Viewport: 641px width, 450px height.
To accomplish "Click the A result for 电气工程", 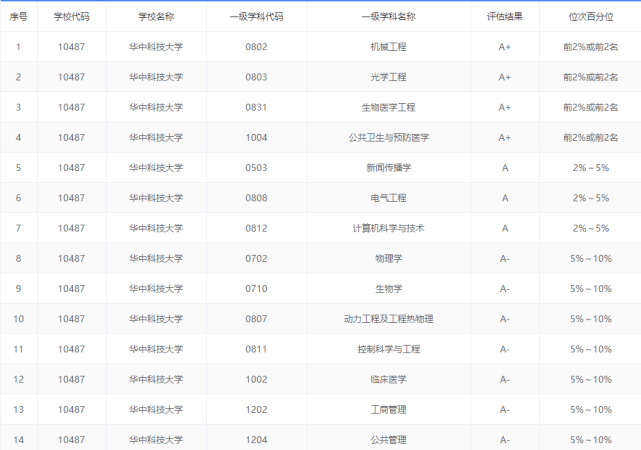I will pos(505,198).
